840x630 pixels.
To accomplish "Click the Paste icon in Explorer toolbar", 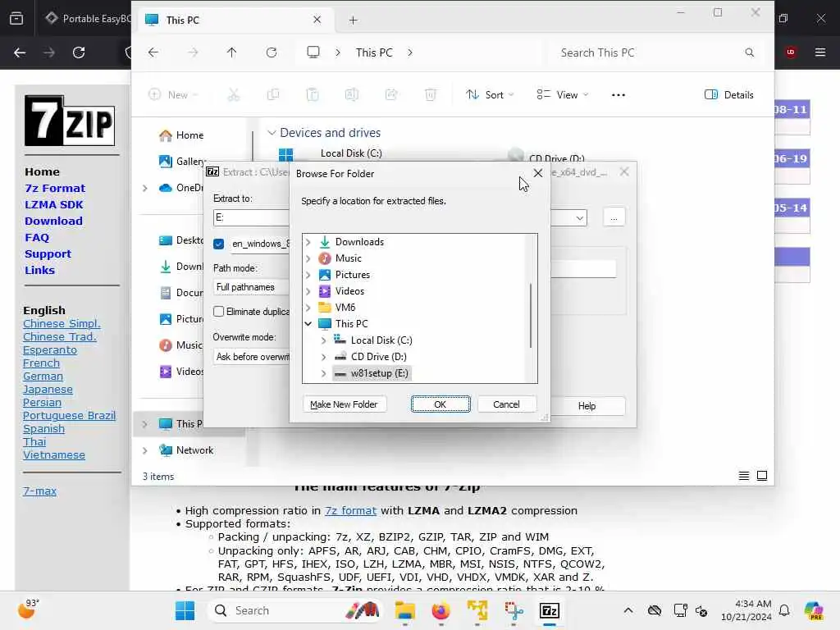I will pyautogui.click(x=313, y=95).
